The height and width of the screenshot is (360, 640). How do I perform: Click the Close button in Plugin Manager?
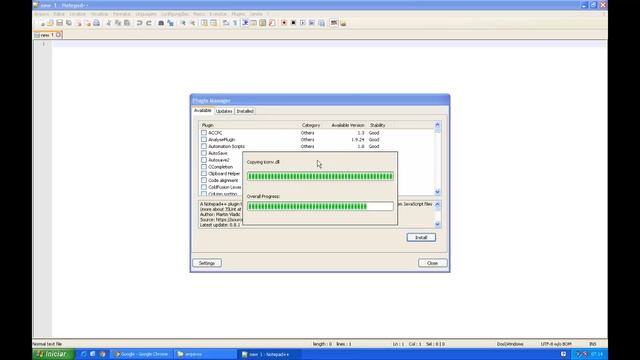coord(432,263)
